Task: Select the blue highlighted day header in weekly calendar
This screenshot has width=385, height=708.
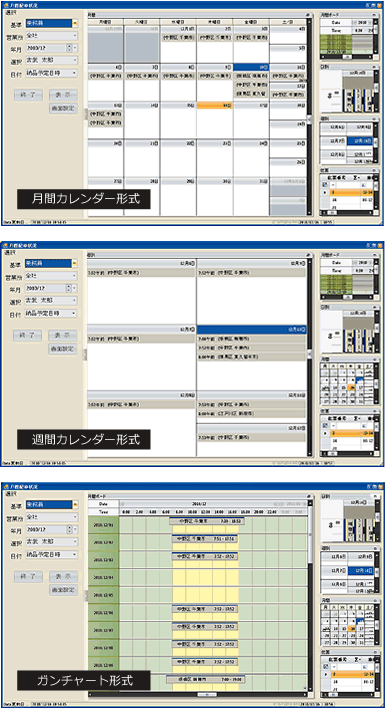Action: coord(251,330)
